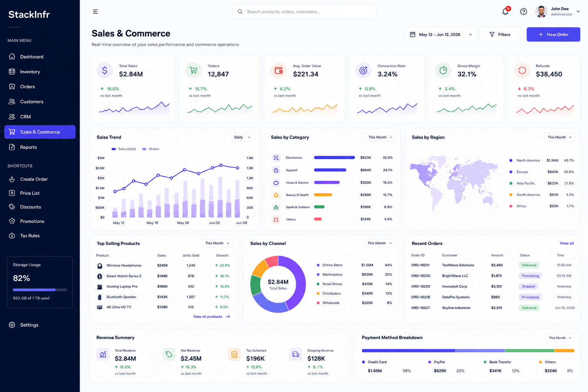Expand the John Doe account menu chevron
Screen dimensions: 588x392
click(x=578, y=11)
